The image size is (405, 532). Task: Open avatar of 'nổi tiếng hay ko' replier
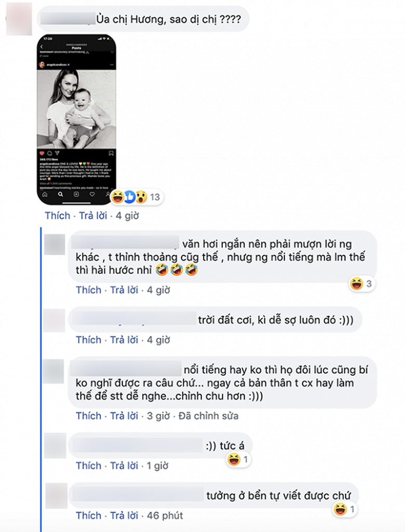(54, 371)
